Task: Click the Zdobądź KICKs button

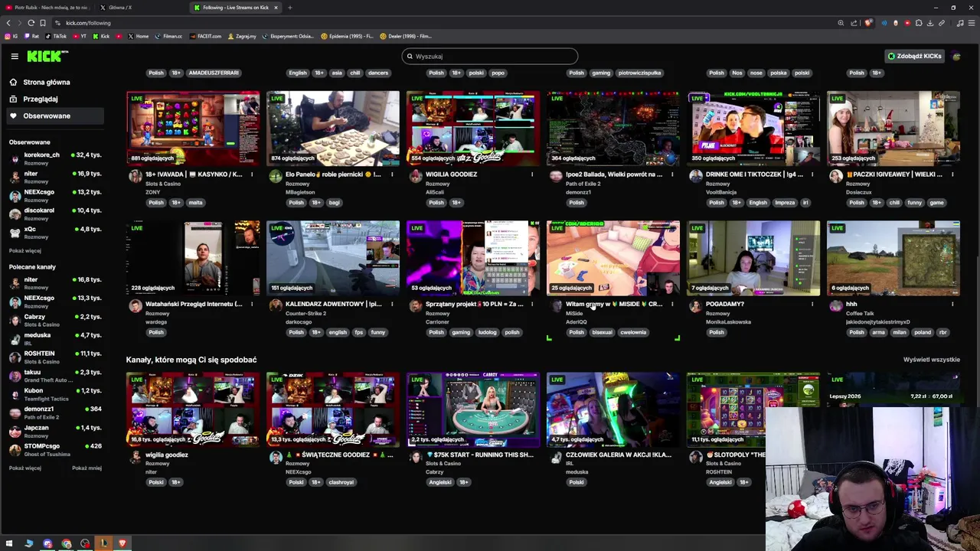Action: (x=914, y=56)
